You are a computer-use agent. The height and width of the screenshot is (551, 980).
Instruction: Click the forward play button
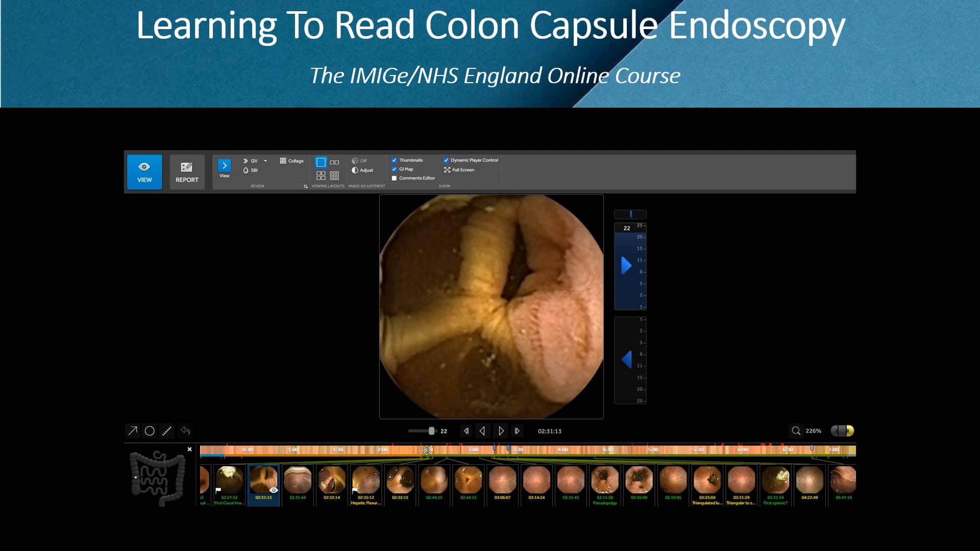(x=501, y=431)
